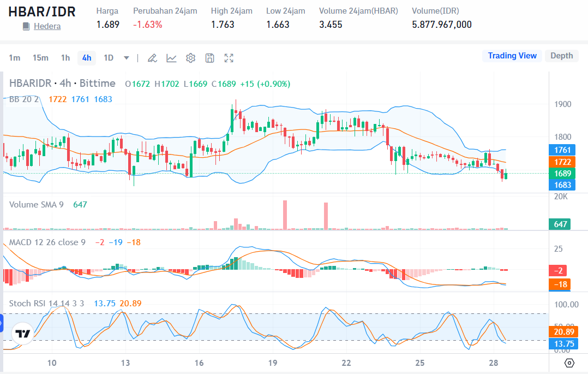Click the hexagon icon below the price scale
Screen dimensions: 588x374
tap(569, 363)
